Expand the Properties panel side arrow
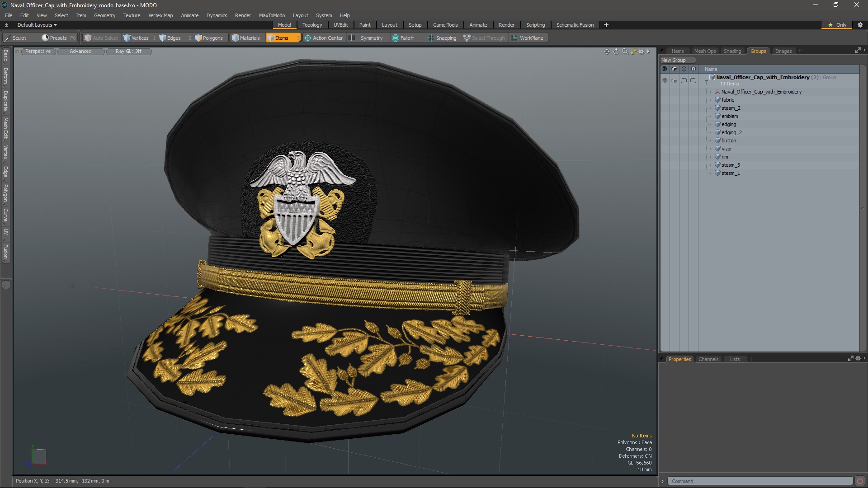Image resolution: width=868 pixels, height=488 pixels. [x=864, y=358]
